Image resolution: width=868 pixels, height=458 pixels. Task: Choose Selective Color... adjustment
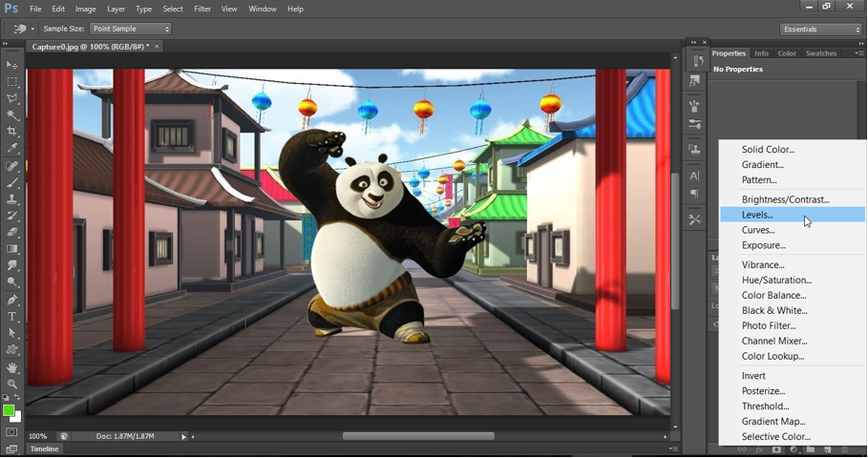[x=793, y=436]
